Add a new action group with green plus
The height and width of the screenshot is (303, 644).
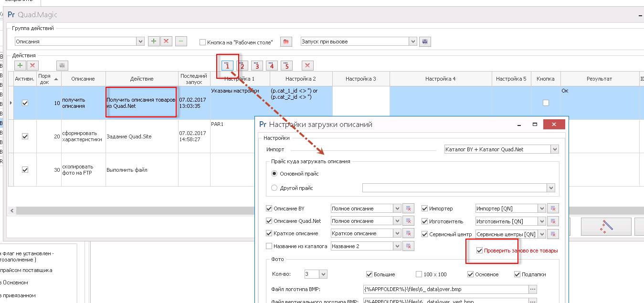(x=154, y=42)
